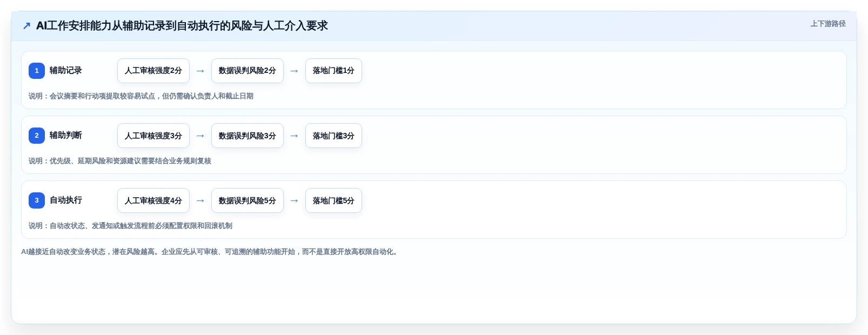Click the 人工审核强度3分 chip

click(x=153, y=136)
